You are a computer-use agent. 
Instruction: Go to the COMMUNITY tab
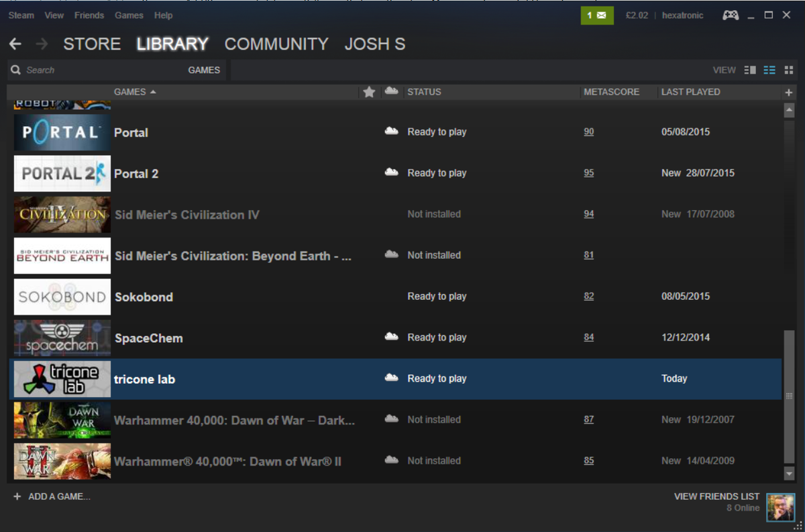276,44
